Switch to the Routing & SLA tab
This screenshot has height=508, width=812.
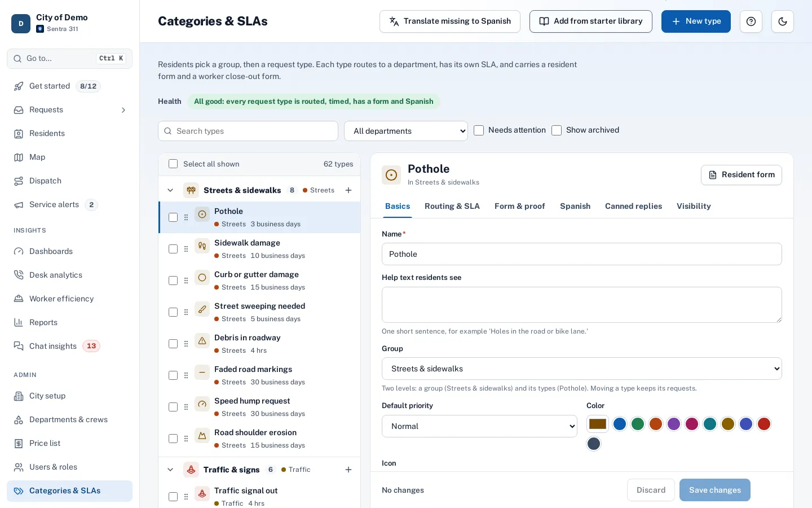coord(452,206)
